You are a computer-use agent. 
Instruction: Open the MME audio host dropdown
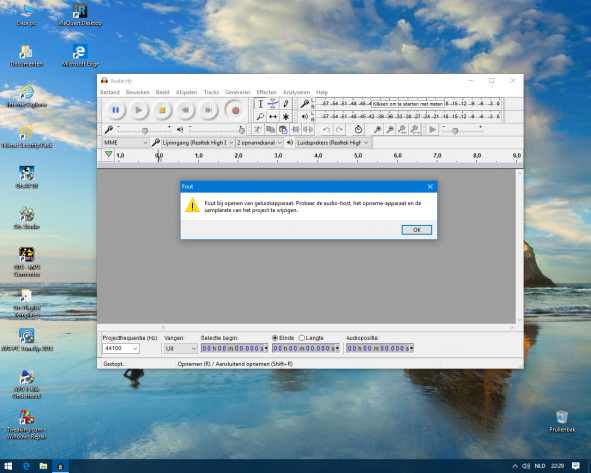coord(126,142)
